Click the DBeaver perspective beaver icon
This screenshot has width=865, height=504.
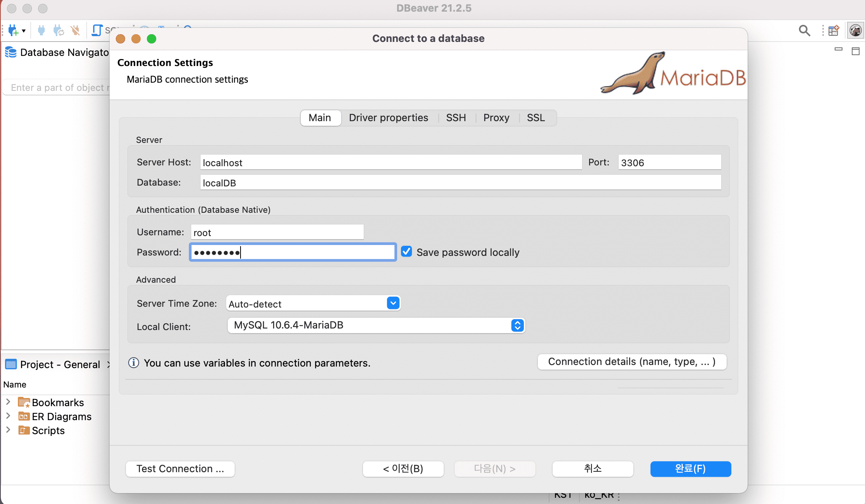click(855, 30)
